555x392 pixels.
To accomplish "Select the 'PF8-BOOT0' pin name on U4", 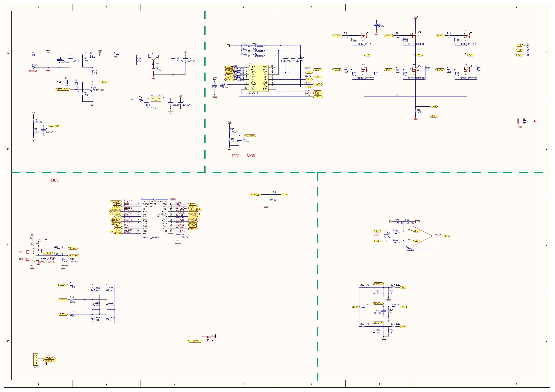I will [x=161, y=202].
